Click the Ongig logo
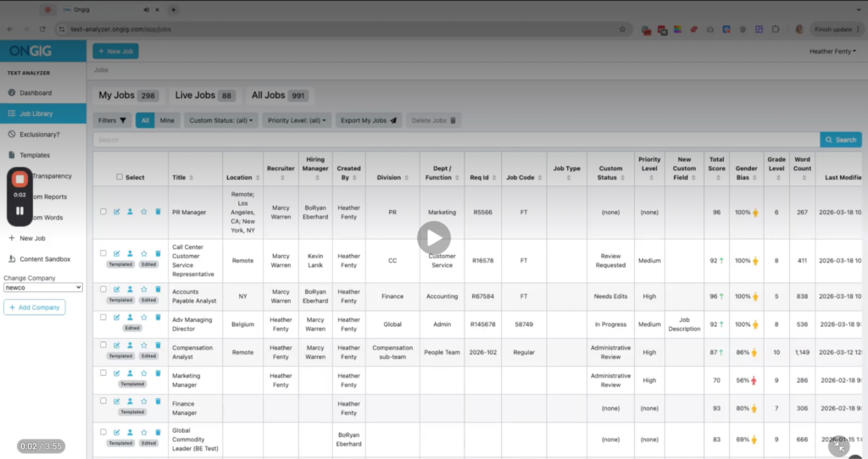Viewport: 868px width, 459px height. click(x=31, y=51)
